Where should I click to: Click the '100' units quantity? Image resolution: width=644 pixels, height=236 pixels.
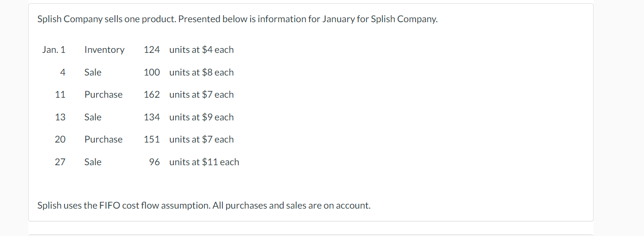coord(152,72)
